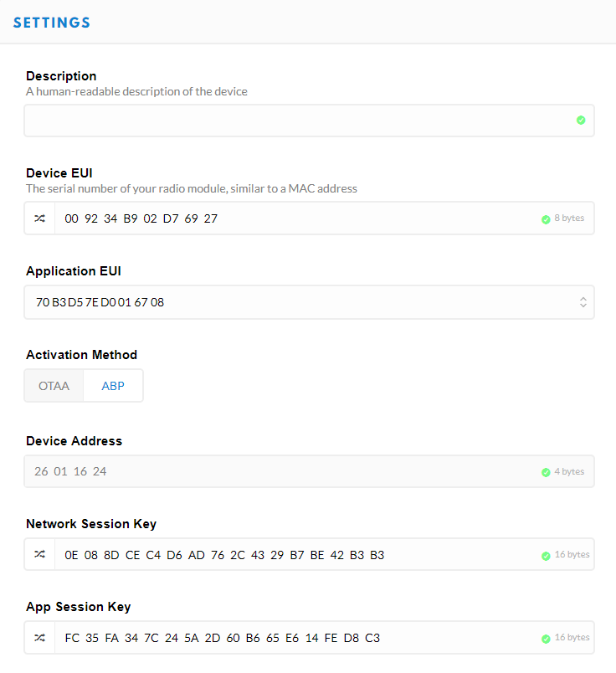Click the Settings heading

click(x=52, y=23)
